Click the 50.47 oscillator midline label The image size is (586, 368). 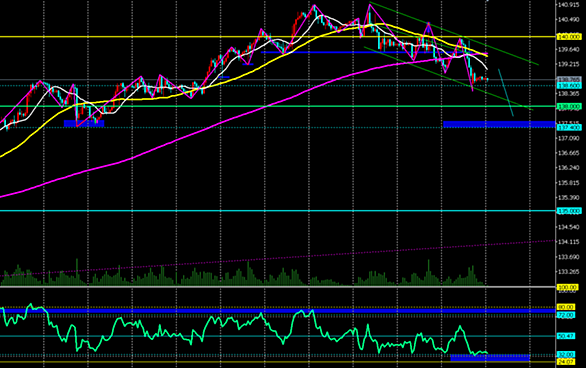click(565, 336)
